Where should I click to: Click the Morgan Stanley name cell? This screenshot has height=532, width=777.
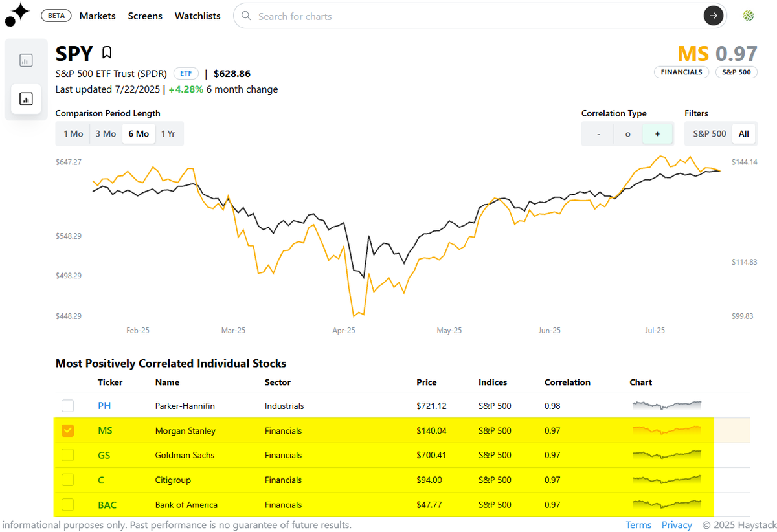click(186, 431)
